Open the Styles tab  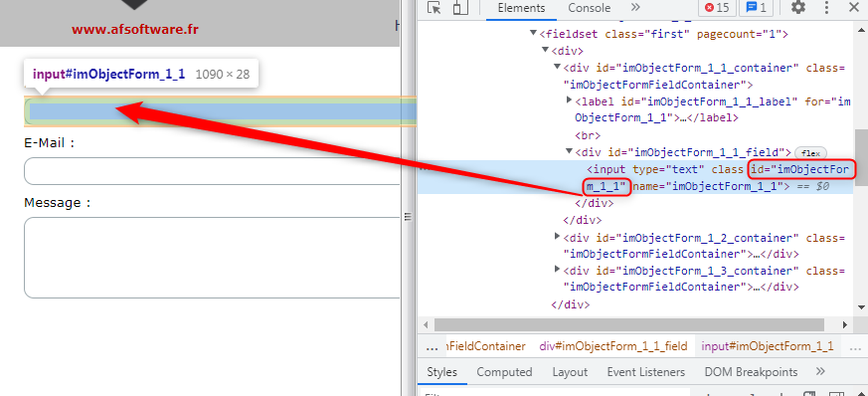click(x=442, y=372)
